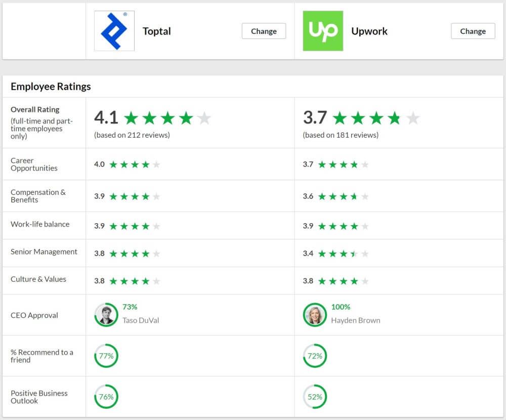Click the Upwork company name
The width and height of the screenshot is (506, 420).
[x=369, y=31]
